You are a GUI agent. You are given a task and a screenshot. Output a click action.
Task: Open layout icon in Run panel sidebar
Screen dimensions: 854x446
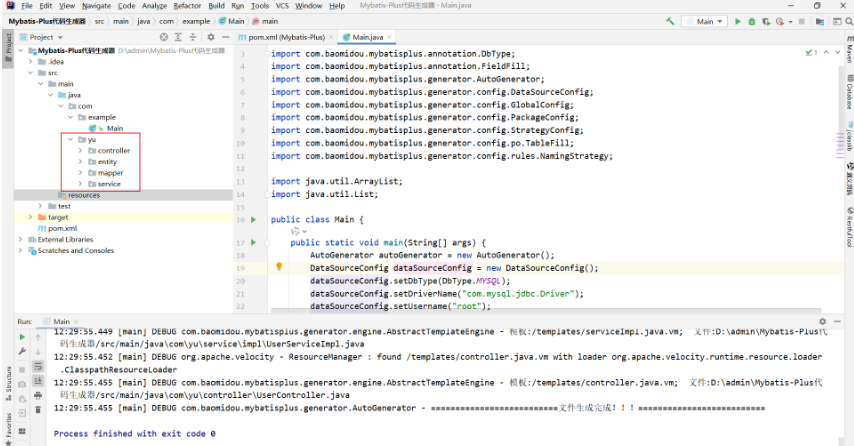(x=22, y=431)
